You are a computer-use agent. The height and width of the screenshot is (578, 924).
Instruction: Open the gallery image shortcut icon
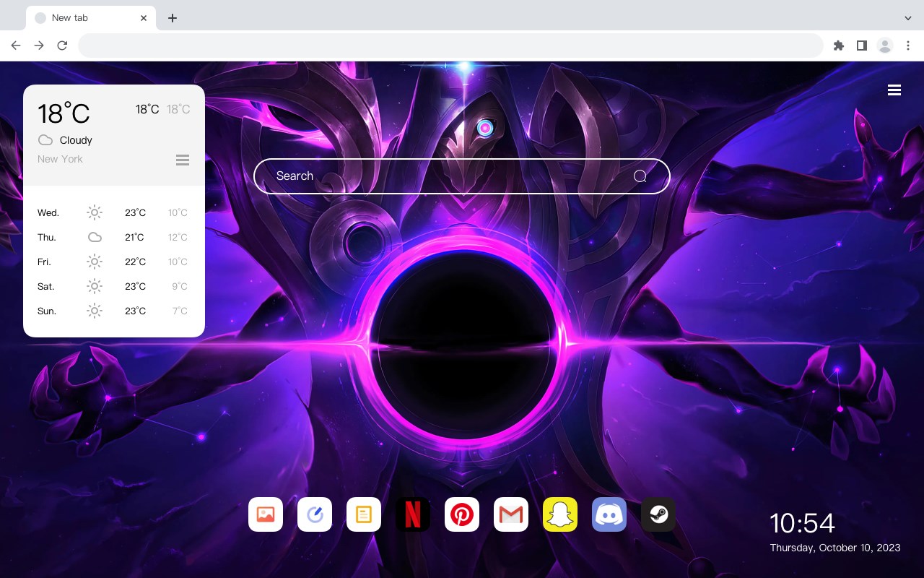pyautogui.click(x=266, y=514)
